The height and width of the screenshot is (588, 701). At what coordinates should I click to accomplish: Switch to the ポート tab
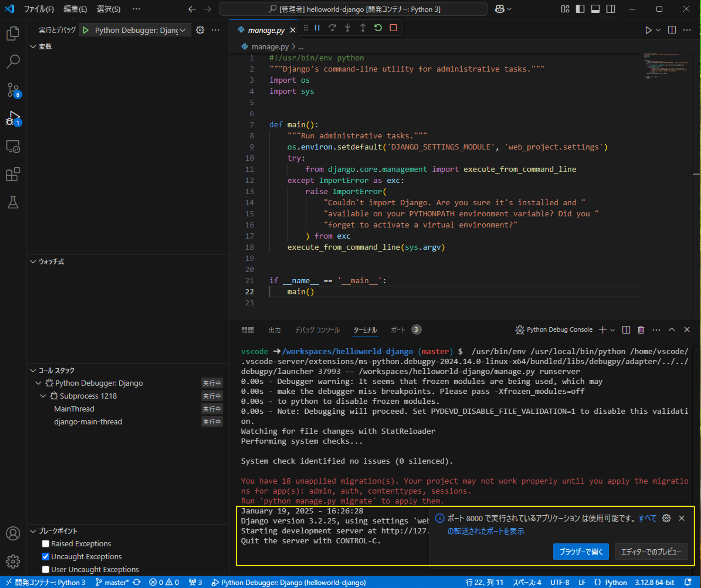click(x=398, y=330)
